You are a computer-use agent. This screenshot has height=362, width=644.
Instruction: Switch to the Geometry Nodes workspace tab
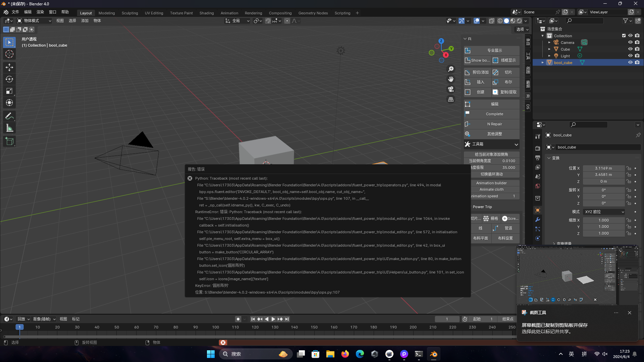click(313, 13)
